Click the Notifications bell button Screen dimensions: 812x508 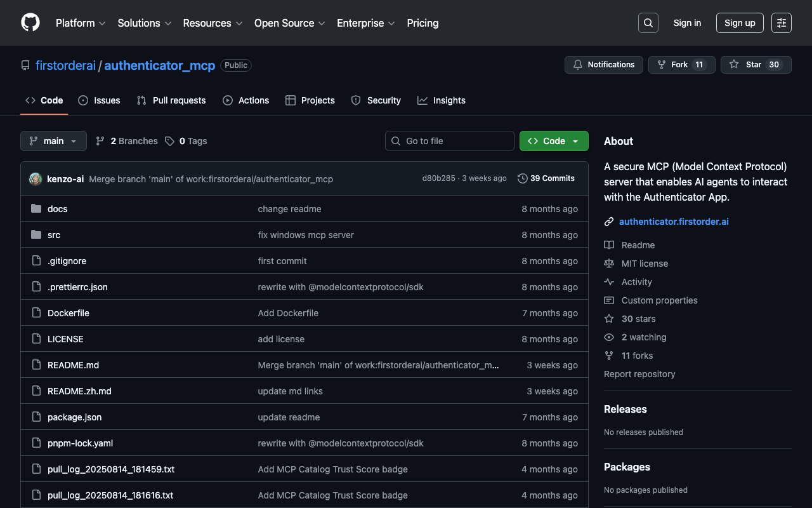603,65
